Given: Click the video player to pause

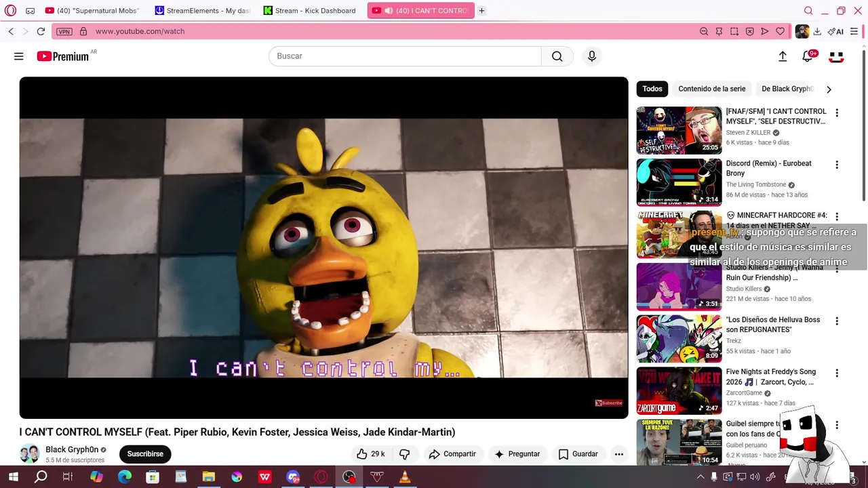Looking at the screenshot, I should point(323,247).
